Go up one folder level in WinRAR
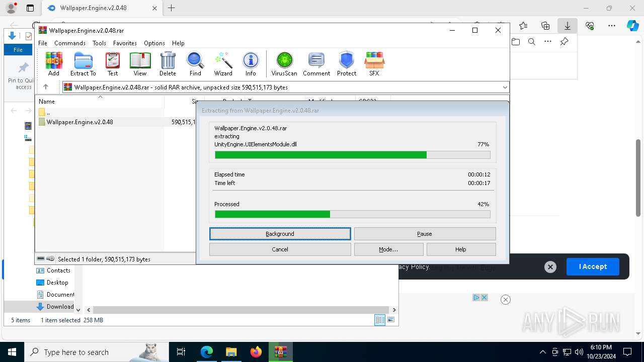 (x=46, y=87)
